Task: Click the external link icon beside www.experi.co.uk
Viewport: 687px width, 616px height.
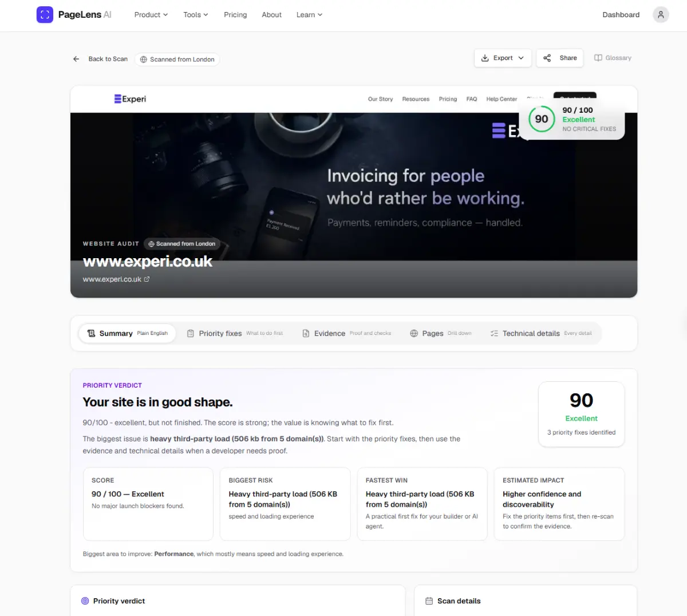Action: pyautogui.click(x=147, y=279)
